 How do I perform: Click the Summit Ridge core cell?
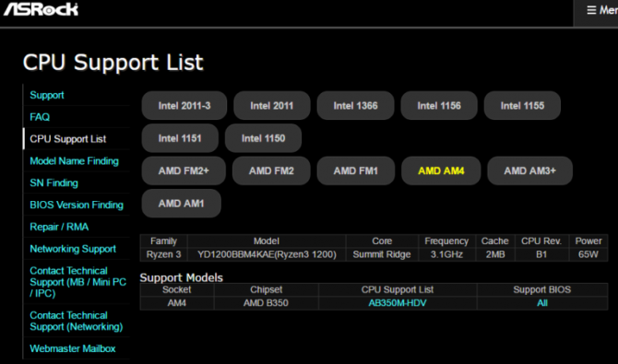point(382,254)
